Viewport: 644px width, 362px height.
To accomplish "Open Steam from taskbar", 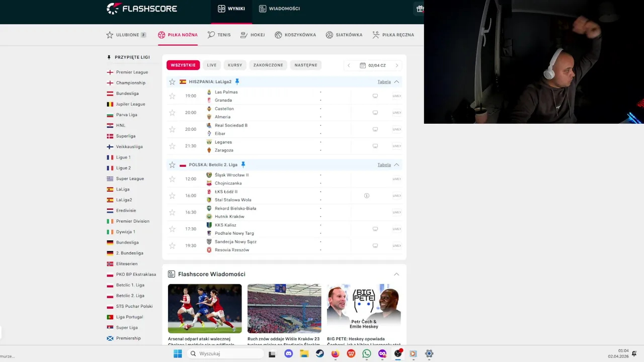I will point(319,353).
